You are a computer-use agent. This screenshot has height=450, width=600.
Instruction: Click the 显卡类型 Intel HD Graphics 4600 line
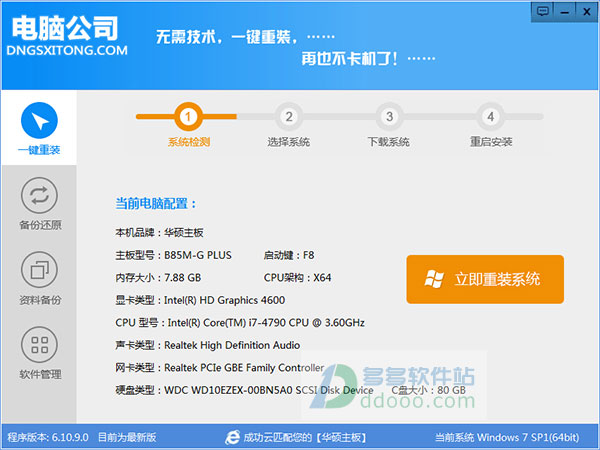coord(200,300)
